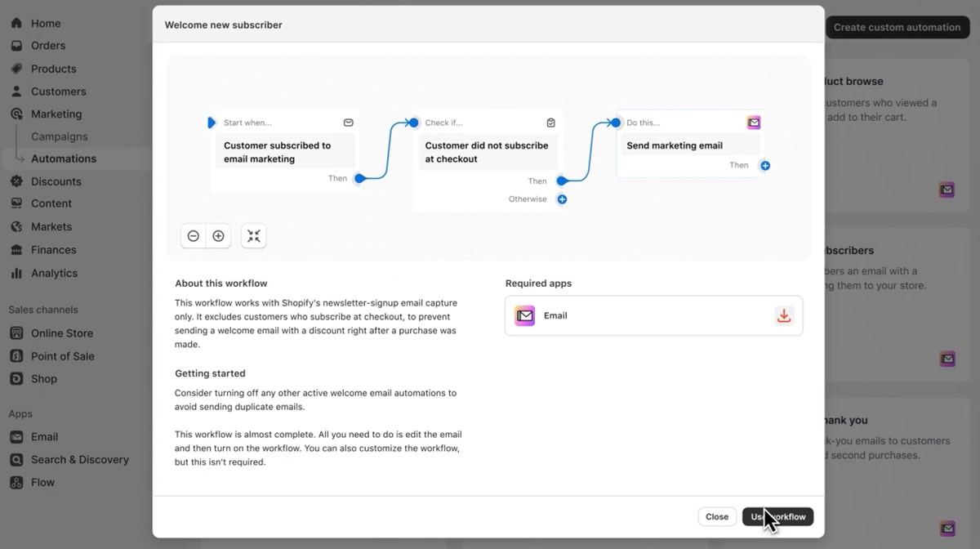The width and height of the screenshot is (980, 549).
Task: Open Orders from the sidebar icon
Action: (17, 46)
